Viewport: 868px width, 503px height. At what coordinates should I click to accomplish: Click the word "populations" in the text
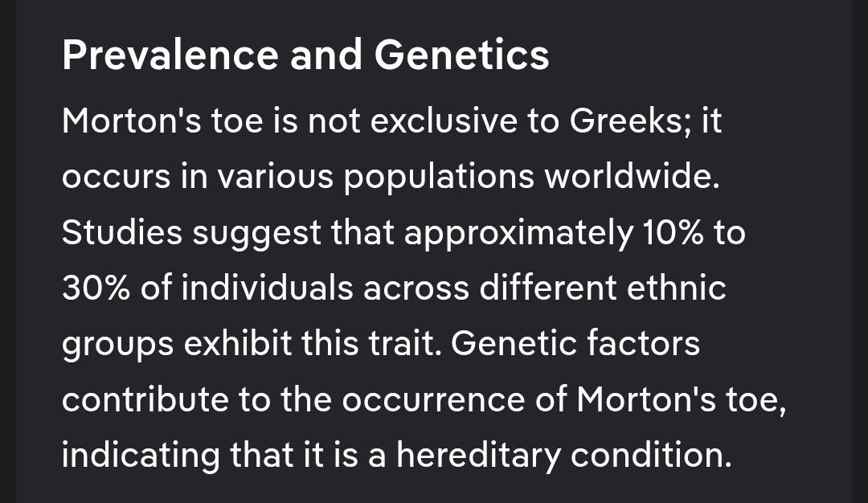pyautogui.click(x=438, y=178)
